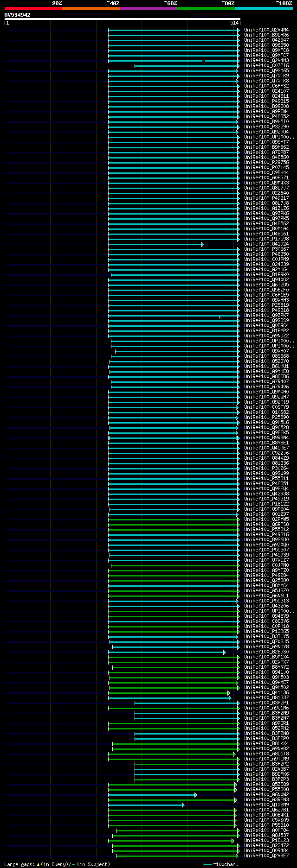The image size is (297, 868).
Task: Select the UniRef100_P17598 label
Action: click(266, 239)
